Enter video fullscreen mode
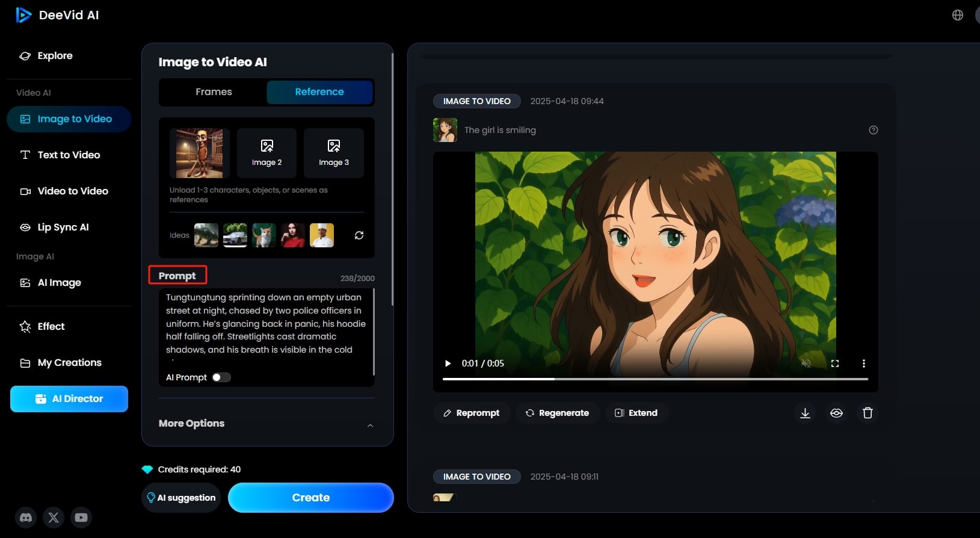Screen dimensions: 980x538 [x=835, y=363]
